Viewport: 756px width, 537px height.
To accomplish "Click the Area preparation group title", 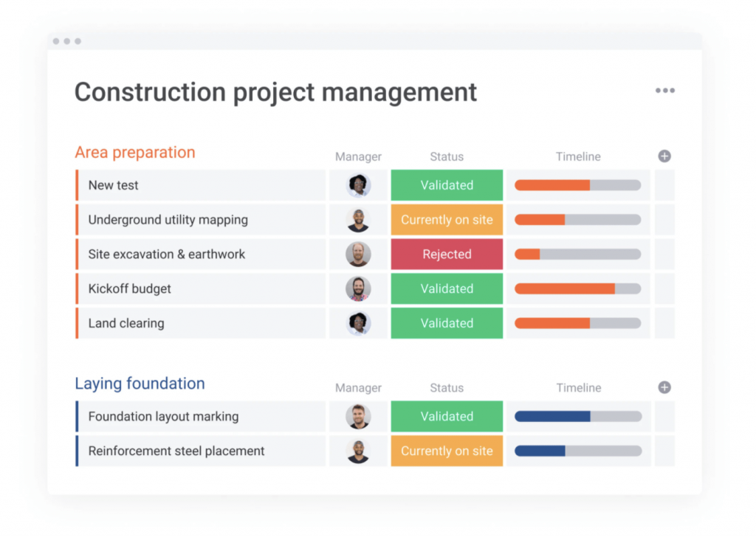I will coord(135,152).
